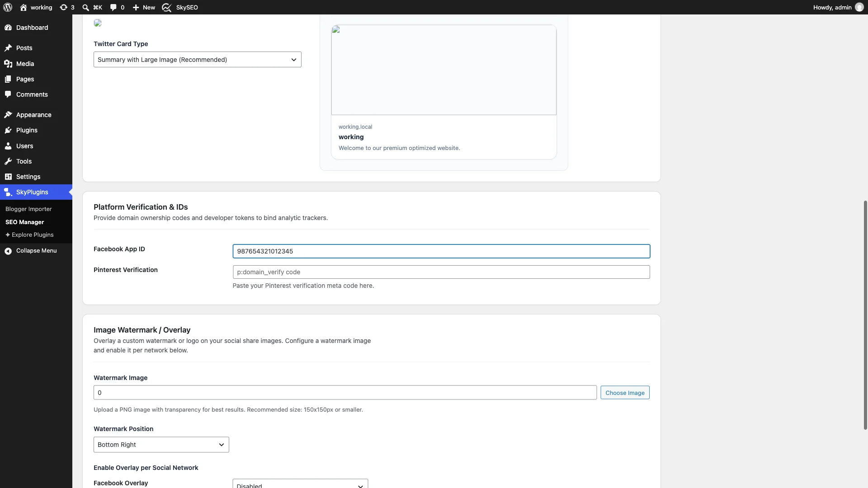Open the search magnifier icon
The height and width of the screenshot is (488, 868).
pos(85,7)
